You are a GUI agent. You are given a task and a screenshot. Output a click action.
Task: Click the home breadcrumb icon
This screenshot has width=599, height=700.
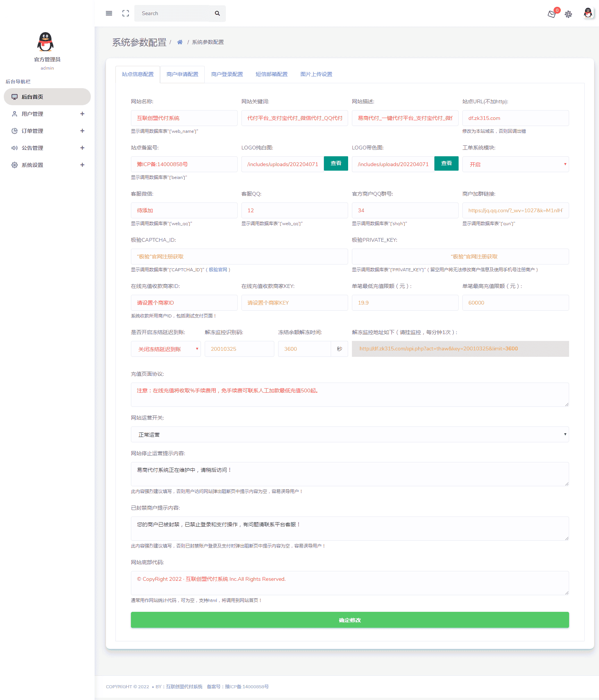pyautogui.click(x=180, y=42)
